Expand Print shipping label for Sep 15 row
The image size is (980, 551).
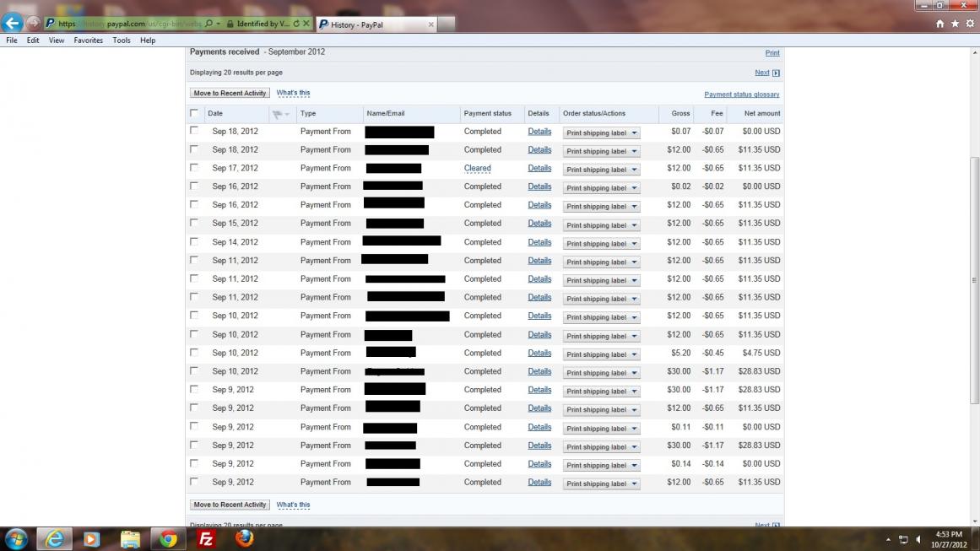[601, 225]
